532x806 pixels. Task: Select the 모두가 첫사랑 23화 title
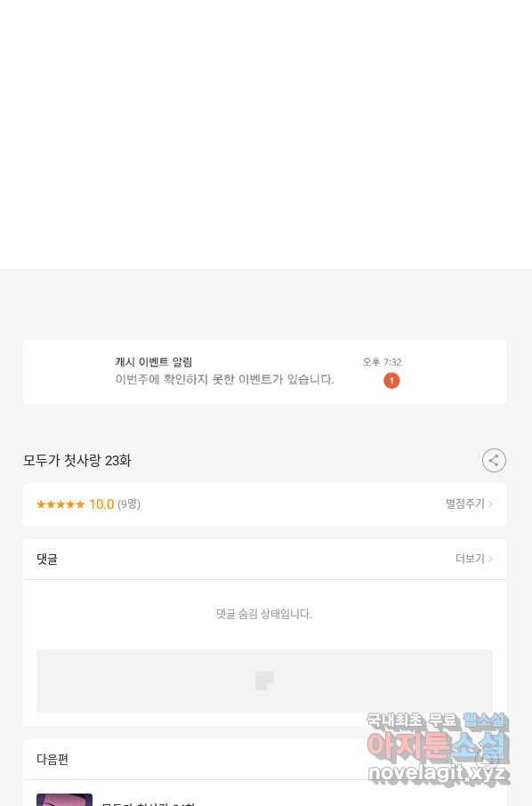tap(77, 460)
